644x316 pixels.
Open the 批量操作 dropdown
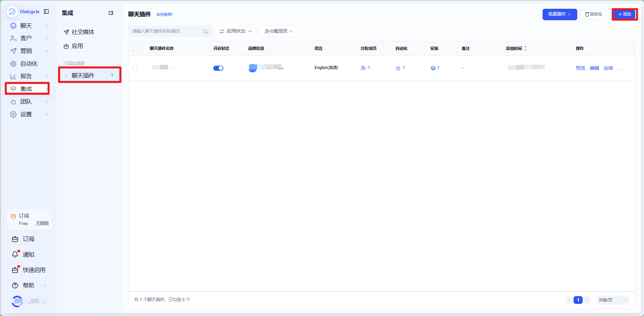559,14
